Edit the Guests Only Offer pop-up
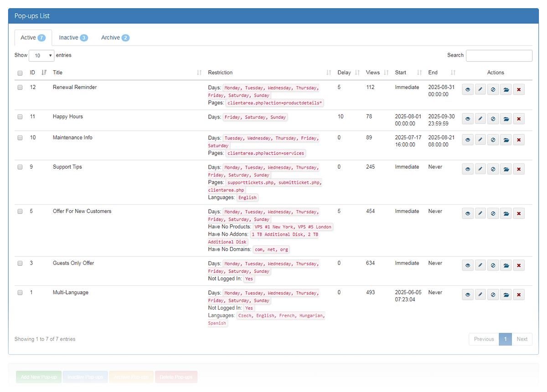This screenshot has height=392, width=547. coord(480,265)
